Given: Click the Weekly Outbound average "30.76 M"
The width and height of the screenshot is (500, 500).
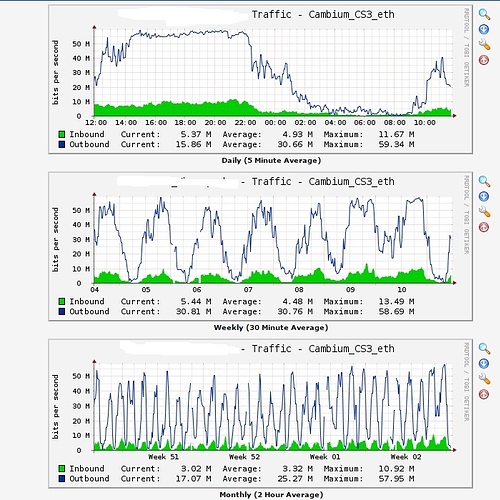Looking at the screenshot, I should point(295,311).
